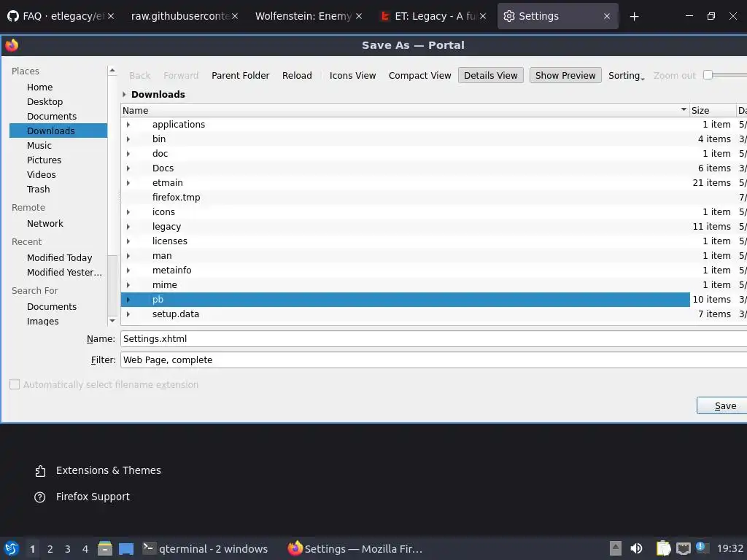Expand the applications folder
The width and height of the screenshot is (747, 560).
pos(128,124)
